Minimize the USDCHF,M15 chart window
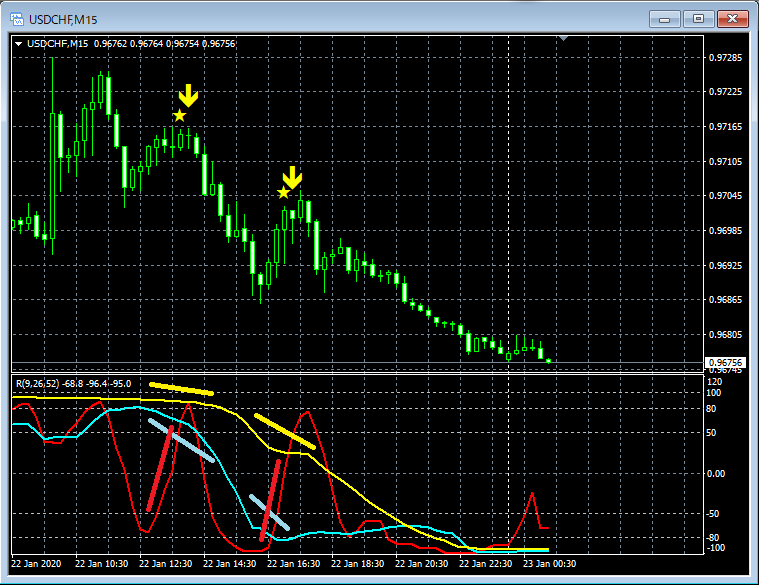The height and width of the screenshot is (585, 759). coord(665,19)
